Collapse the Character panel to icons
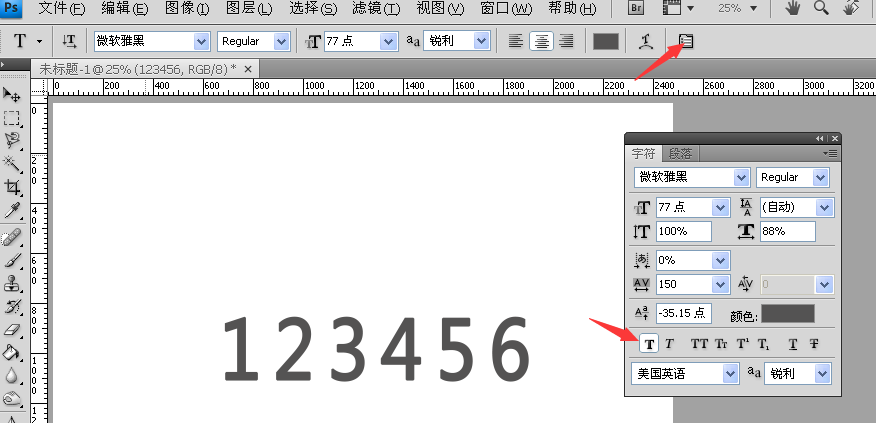 point(820,139)
